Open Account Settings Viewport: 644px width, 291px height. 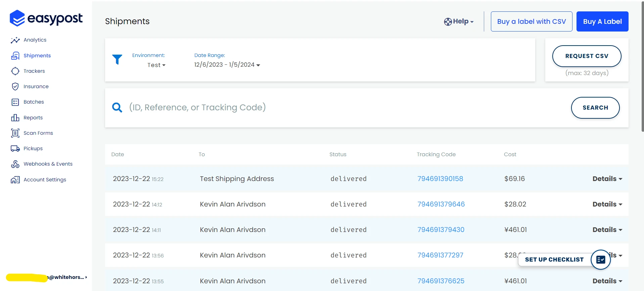pyautogui.click(x=45, y=180)
